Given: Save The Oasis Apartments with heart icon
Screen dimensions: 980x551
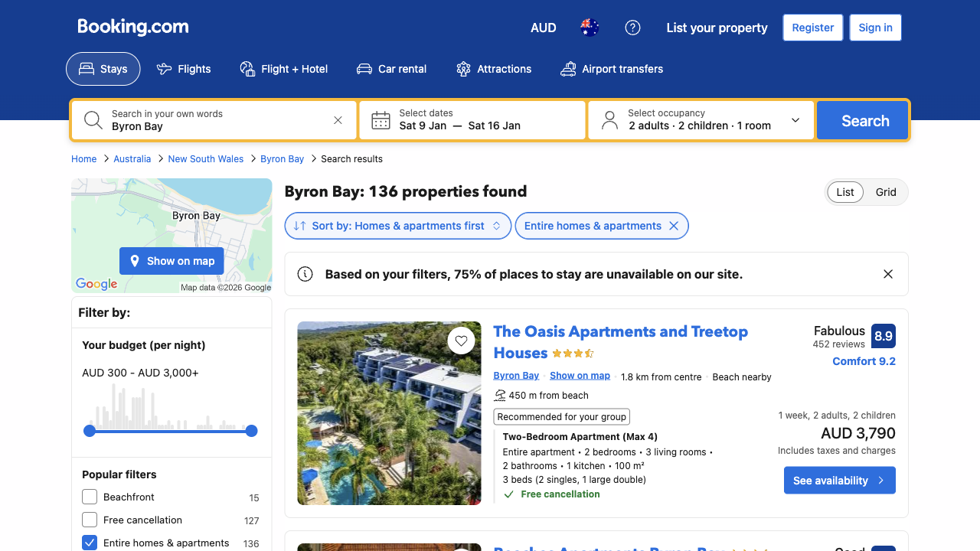Looking at the screenshot, I should coord(461,341).
